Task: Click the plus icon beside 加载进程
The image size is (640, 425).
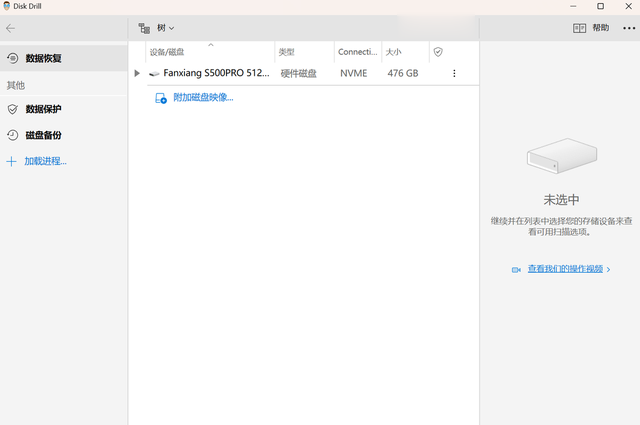Action: (x=11, y=161)
